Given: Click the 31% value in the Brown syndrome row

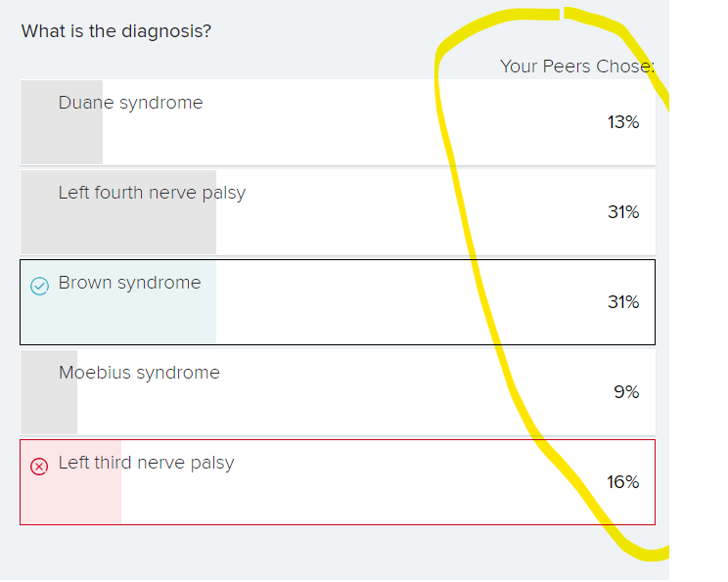Looking at the screenshot, I should coord(622,302).
